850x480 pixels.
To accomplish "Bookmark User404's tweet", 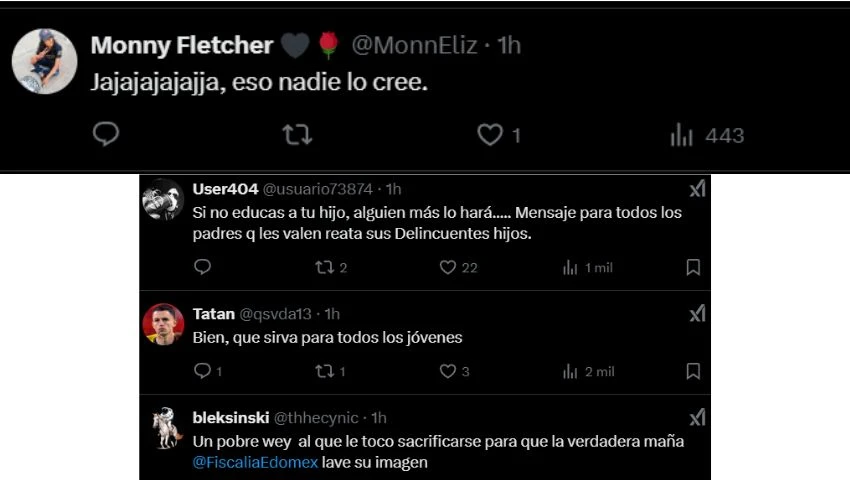I will pos(693,267).
